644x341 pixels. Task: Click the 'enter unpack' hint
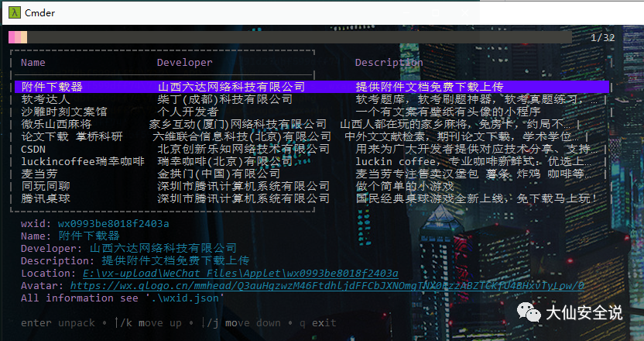(58, 323)
